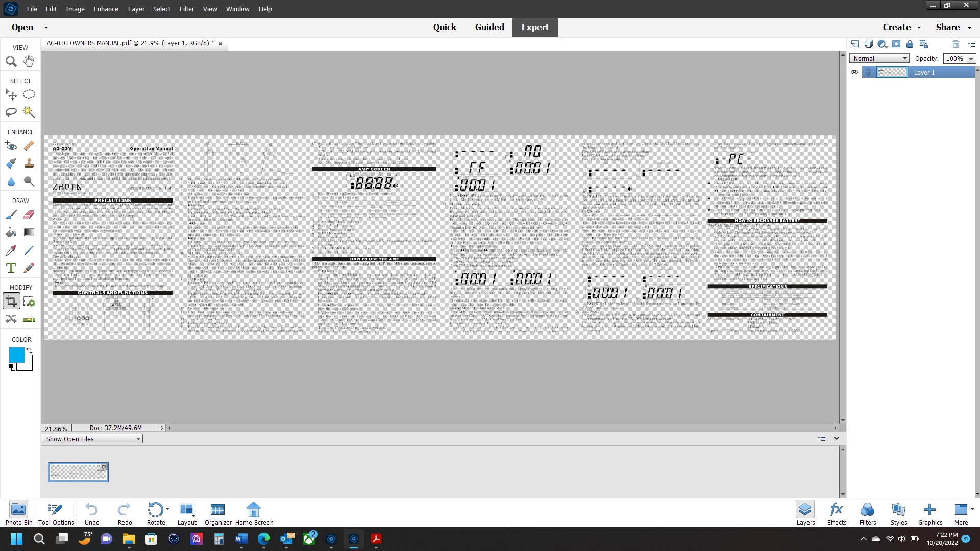980x551 pixels.
Task: Select the Zoom tool
Action: click(11, 62)
